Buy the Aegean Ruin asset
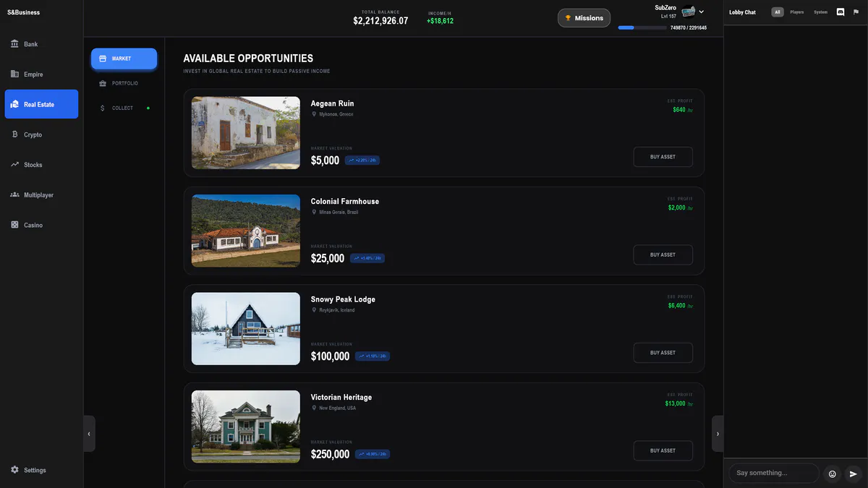Image resolution: width=868 pixels, height=488 pixels. point(663,157)
